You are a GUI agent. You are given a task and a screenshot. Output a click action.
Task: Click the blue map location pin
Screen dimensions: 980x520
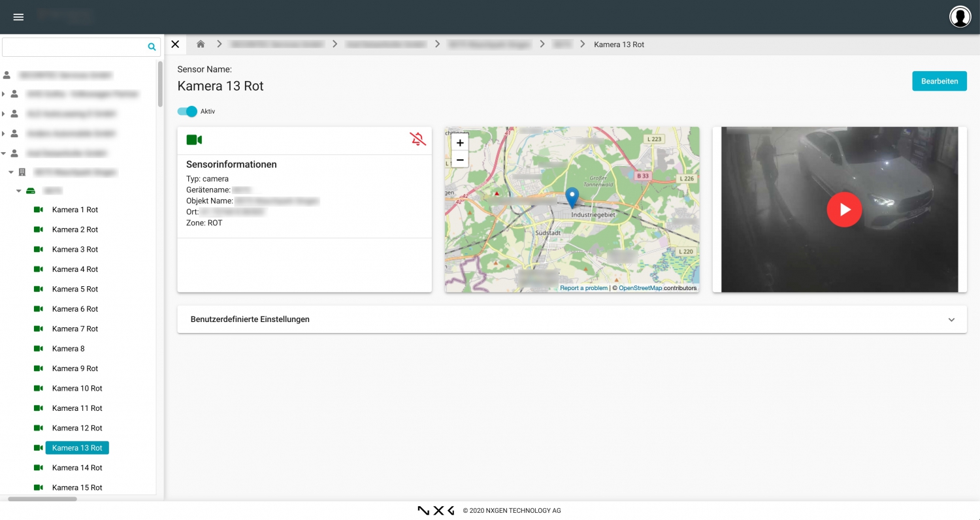(x=572, y=198)
